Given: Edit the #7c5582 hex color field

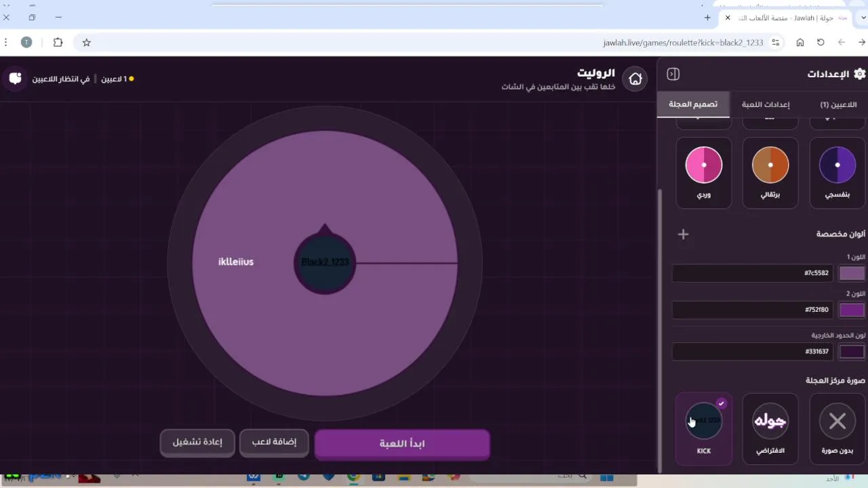Looking at the screenshot, I should click(753, 273).
